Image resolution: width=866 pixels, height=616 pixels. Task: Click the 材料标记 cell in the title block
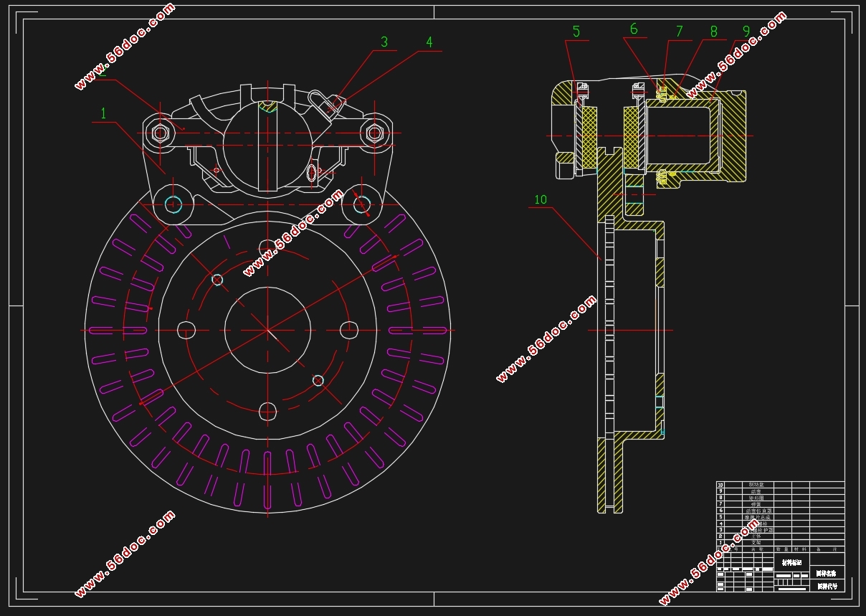792,562
